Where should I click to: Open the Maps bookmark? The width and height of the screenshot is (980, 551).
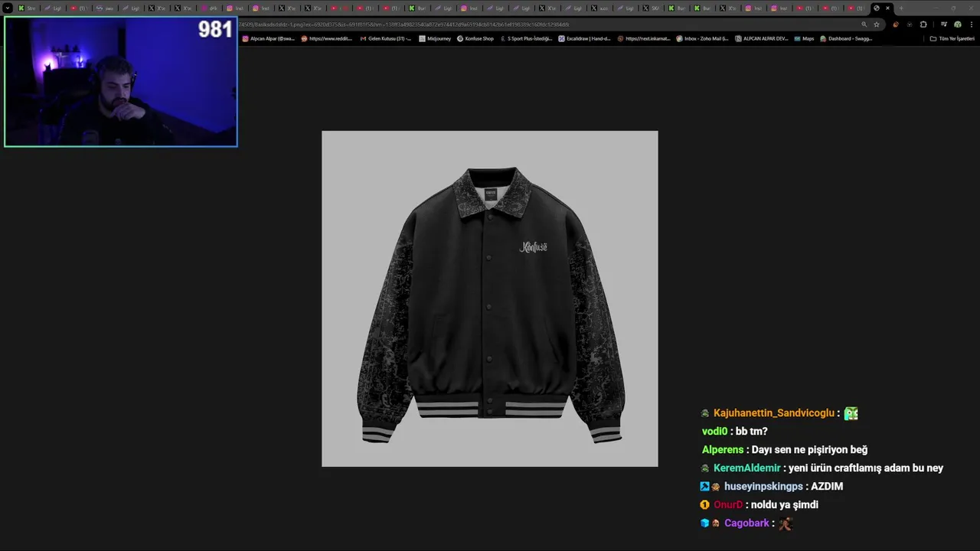click(804, 38)
